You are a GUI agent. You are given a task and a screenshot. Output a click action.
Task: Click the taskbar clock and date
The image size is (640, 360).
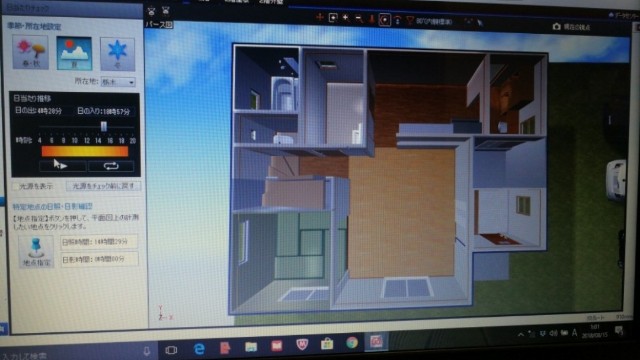(595, 331)
